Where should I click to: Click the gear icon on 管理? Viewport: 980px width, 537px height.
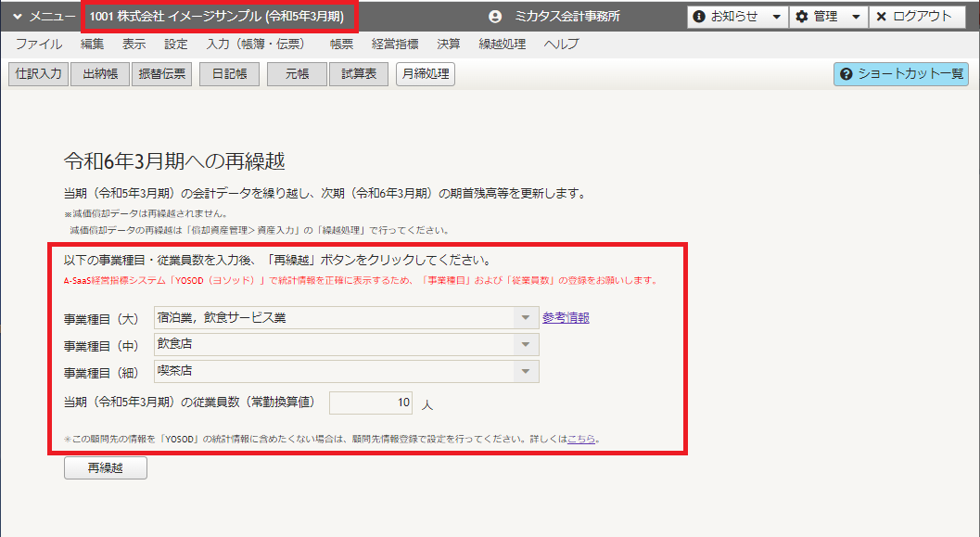(x=802, y=17)
